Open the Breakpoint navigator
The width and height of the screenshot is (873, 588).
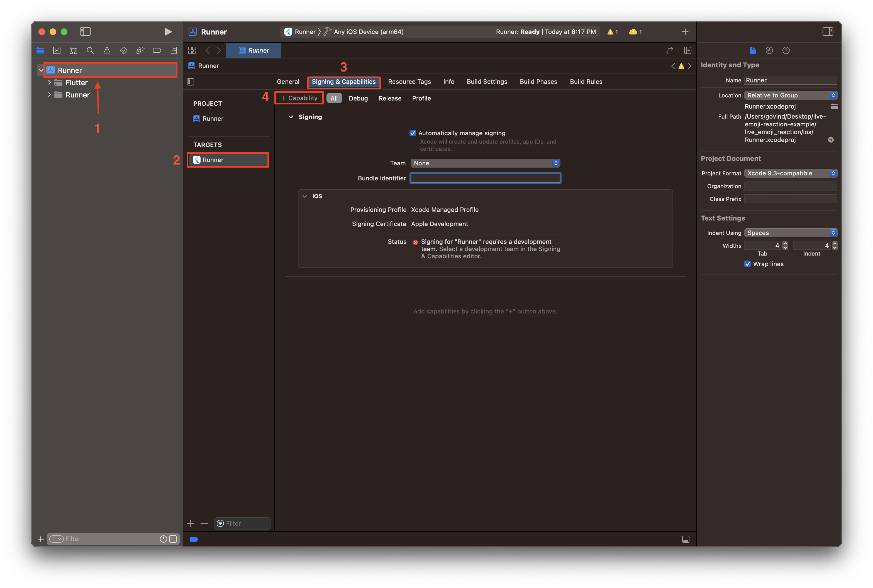point(157,50)
